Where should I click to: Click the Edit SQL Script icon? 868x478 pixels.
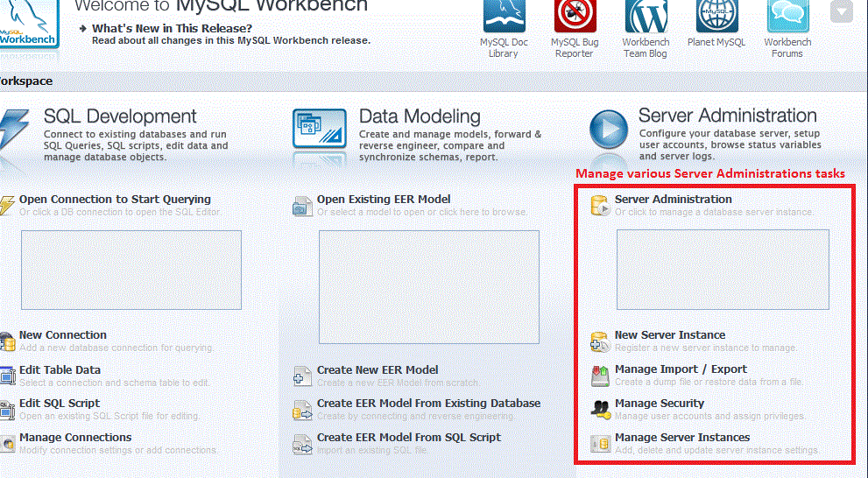7,410
